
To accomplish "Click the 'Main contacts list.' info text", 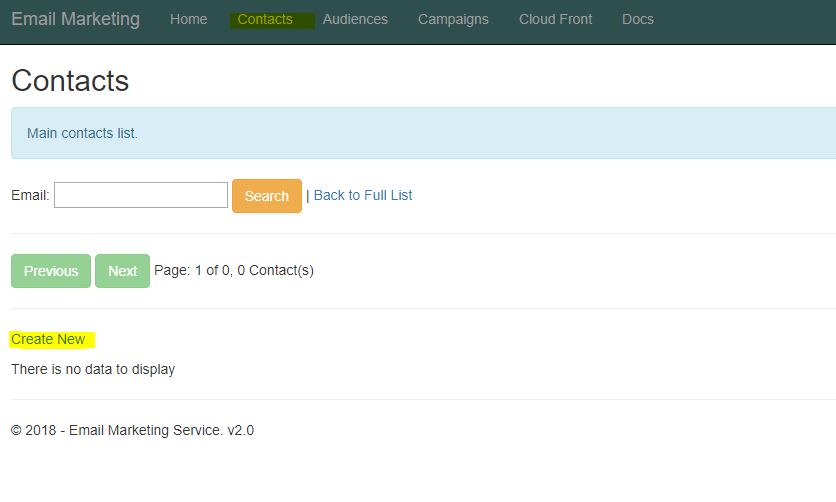I will (82, 133).
